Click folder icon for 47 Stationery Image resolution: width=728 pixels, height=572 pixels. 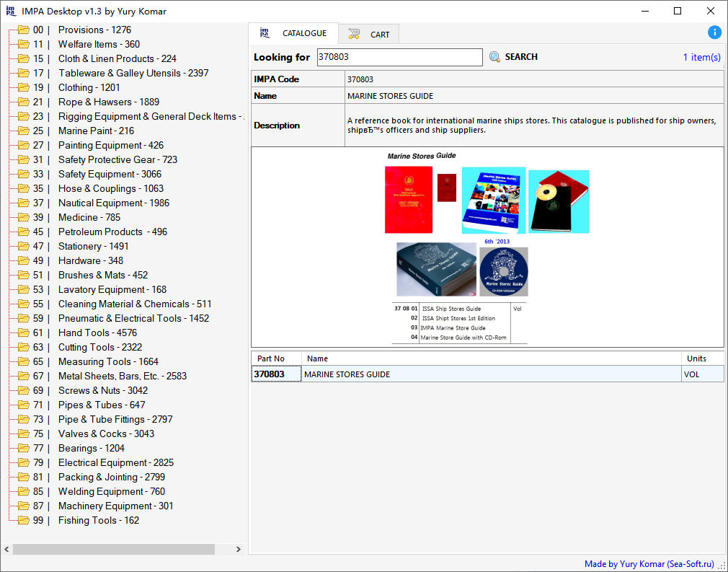pyautogui.click(x=23, y=246)
